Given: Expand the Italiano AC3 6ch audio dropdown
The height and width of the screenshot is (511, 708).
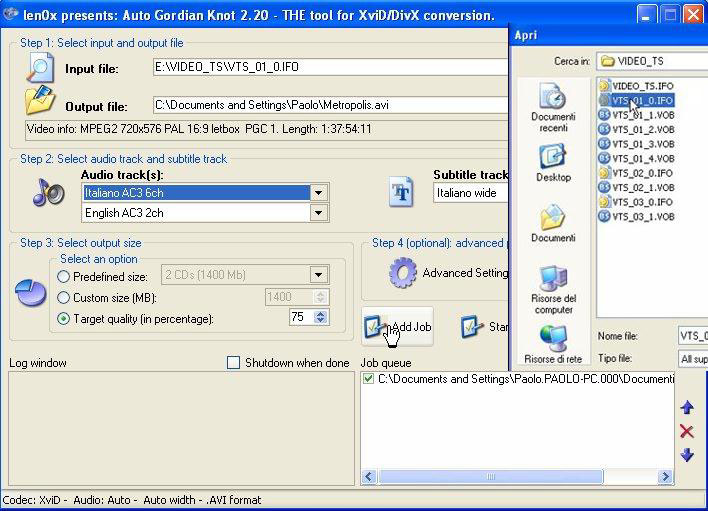Looking at the screenshot, I should [x=318, y=193].
